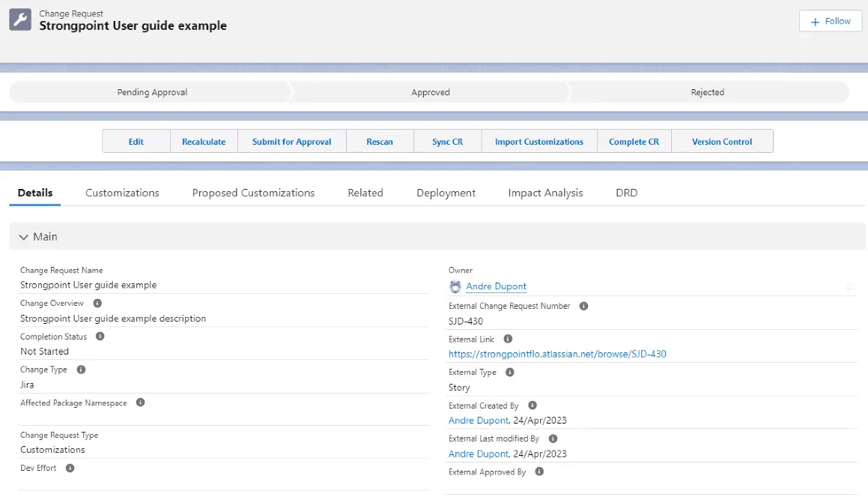The height and width of the screenshot is (497, 868).
Task: Click info icon next to External Approved By
Action: click(539, 472)
